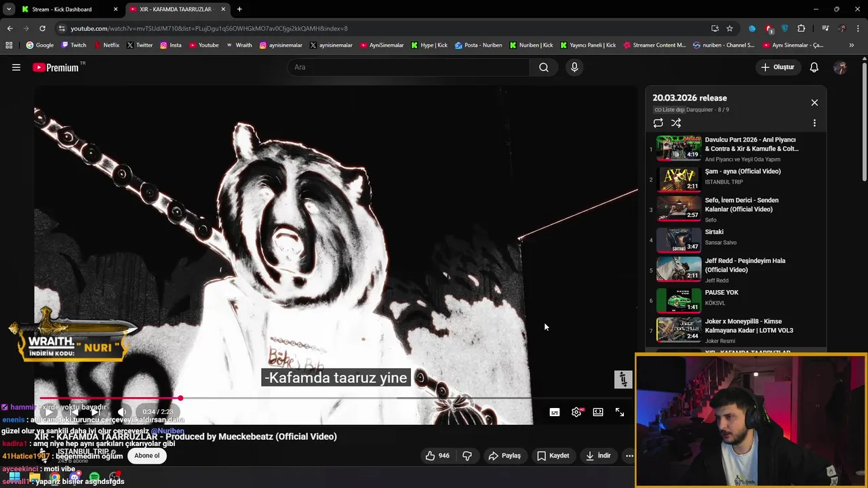Skip to next video in player
This screenshot has height=488, width=868.
click(x=96, y=412)
